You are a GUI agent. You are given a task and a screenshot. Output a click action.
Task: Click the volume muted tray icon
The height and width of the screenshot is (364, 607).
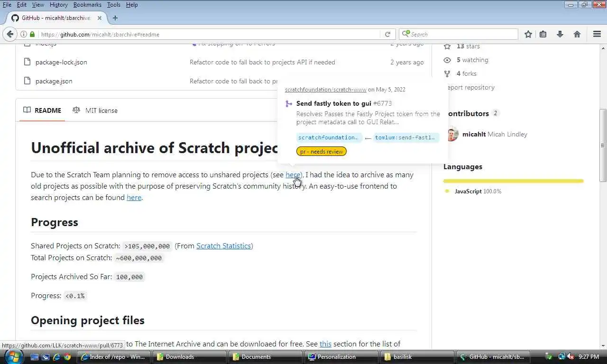point(570,356)
